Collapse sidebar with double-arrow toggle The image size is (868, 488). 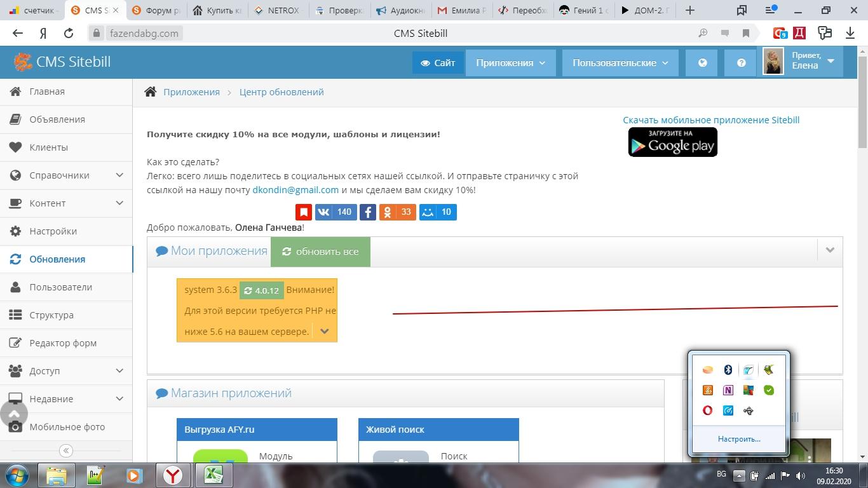pos(66,451)
